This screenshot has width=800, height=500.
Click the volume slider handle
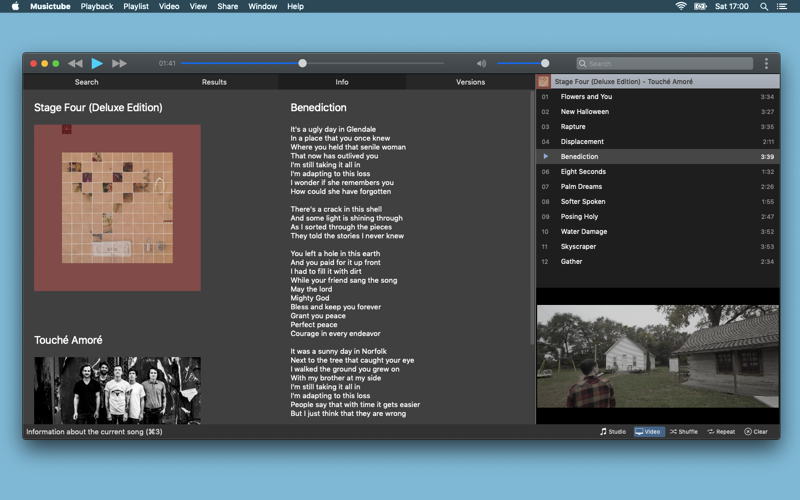pyautogui.click(x=545, y=63)
